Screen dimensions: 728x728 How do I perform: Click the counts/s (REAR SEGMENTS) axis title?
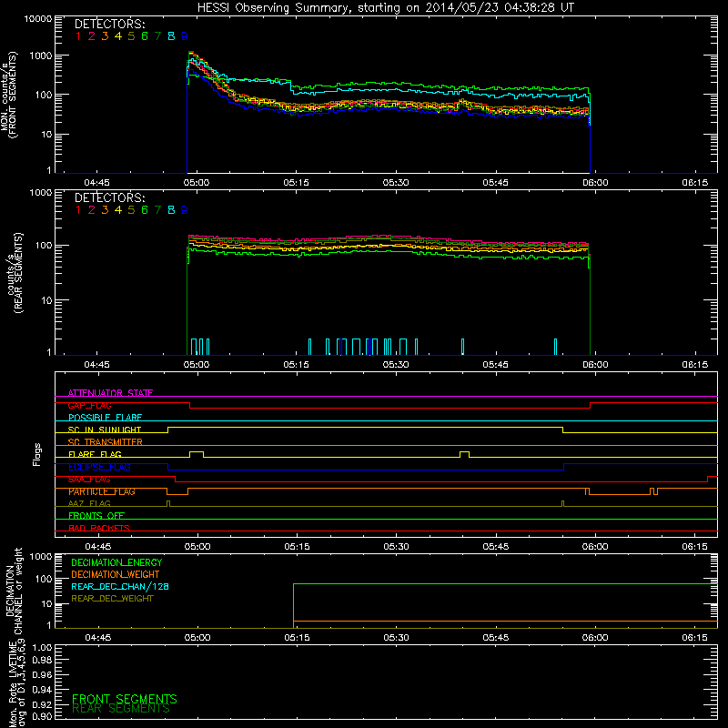point(14,272)
